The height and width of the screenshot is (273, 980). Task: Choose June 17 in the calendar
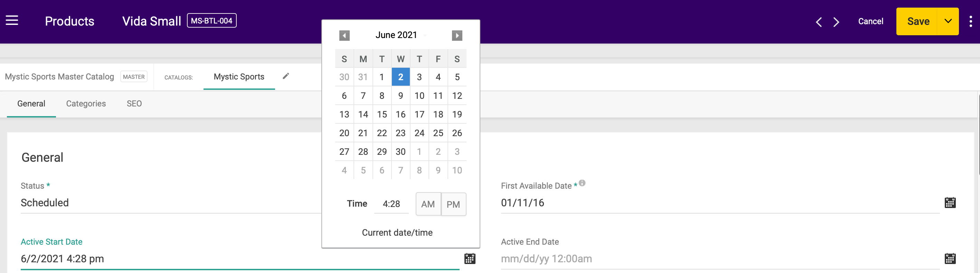click(419, 114)
